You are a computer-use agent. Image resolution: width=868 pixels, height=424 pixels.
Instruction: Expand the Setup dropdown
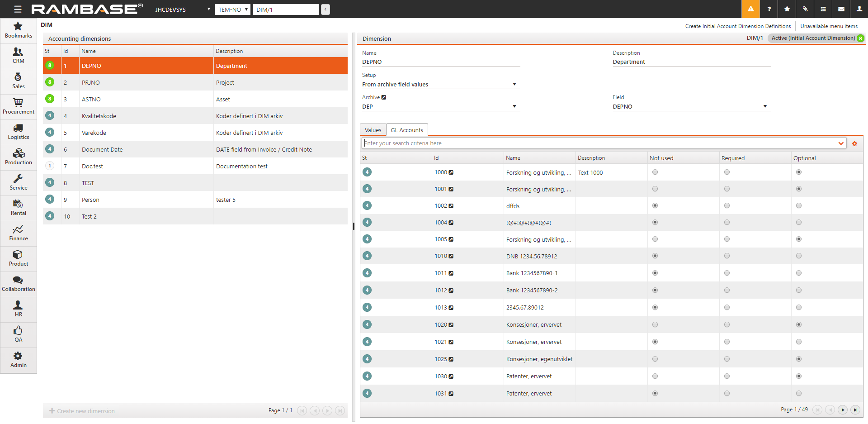[514, 84]
